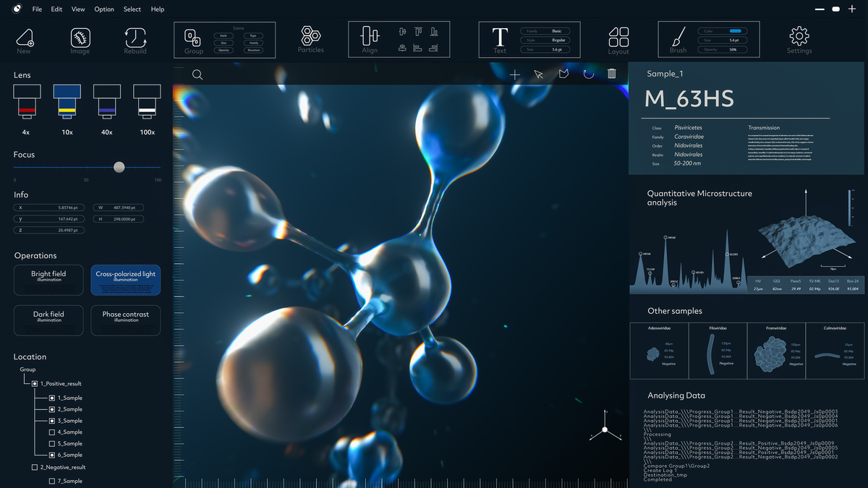Click the magnifier search icon in viewport
The image size is (868, 488).
pyautogui.click(x=197, y=74)
